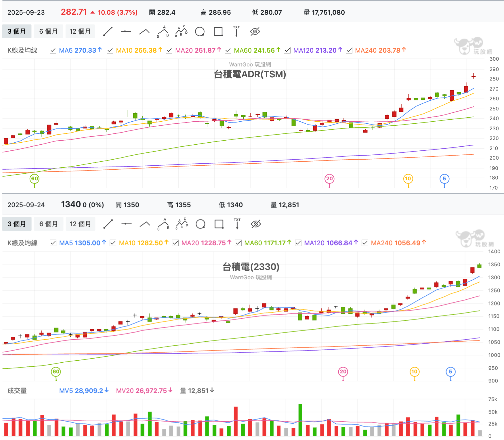Select the TXT annotation tool on ADR chart
Image resolution: width=504 pixels, height=440 pixels.
tap(236, 31)
